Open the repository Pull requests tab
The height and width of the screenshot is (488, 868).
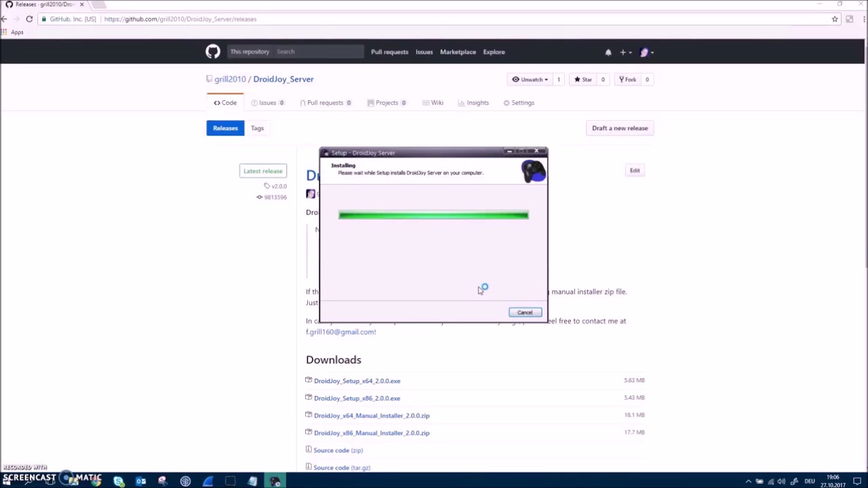point(325,103)
